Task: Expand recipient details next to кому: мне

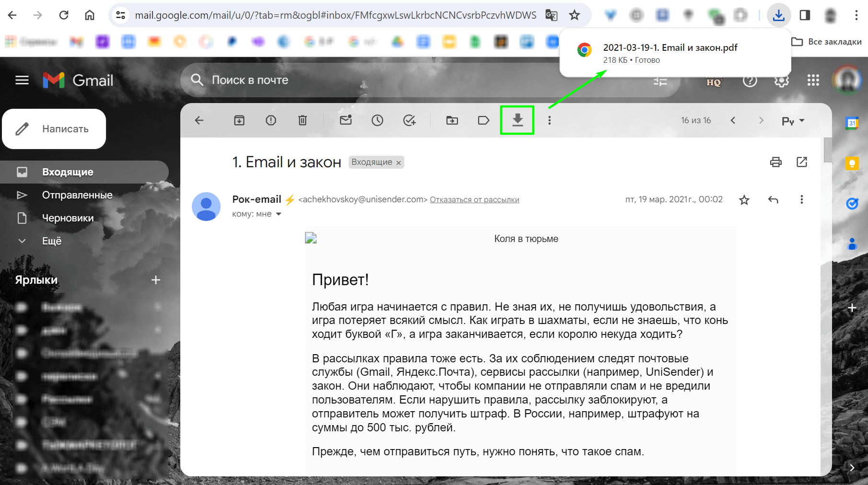Action: pyautogui.click(x=279, y=214)
